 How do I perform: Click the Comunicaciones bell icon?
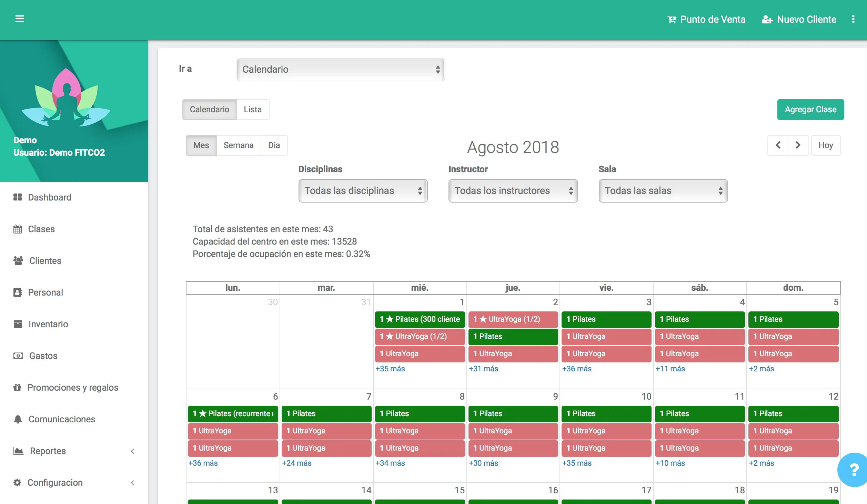click(x=18, y=419)
